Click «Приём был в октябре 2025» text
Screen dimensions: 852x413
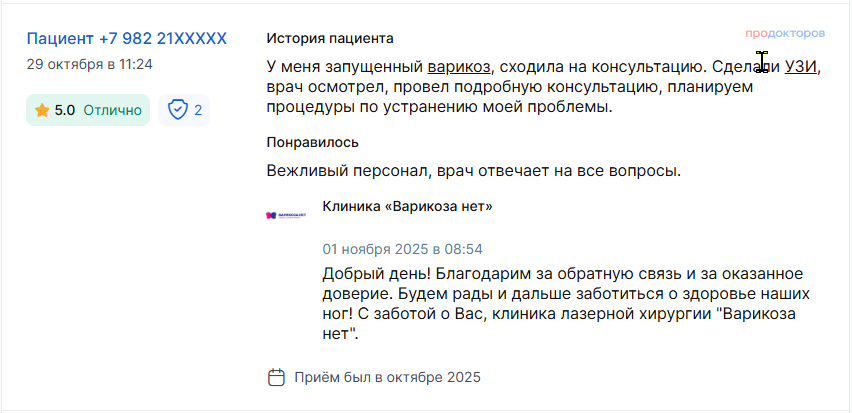[387, 378]
